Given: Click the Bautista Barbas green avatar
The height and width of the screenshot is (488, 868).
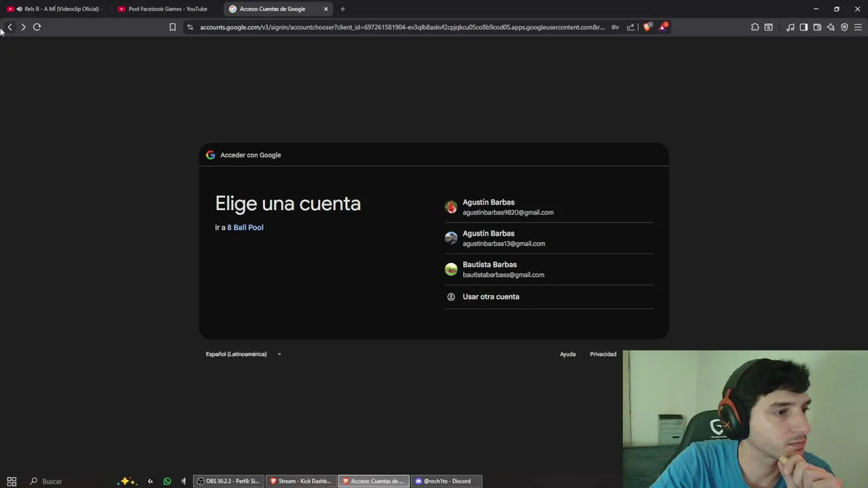Looking at the screenshot, I should coord(451,270).
